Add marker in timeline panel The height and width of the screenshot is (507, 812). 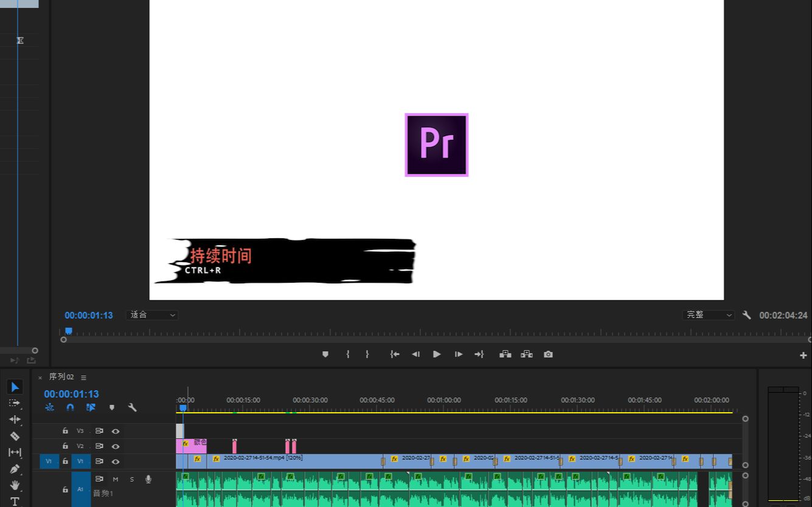112,407
